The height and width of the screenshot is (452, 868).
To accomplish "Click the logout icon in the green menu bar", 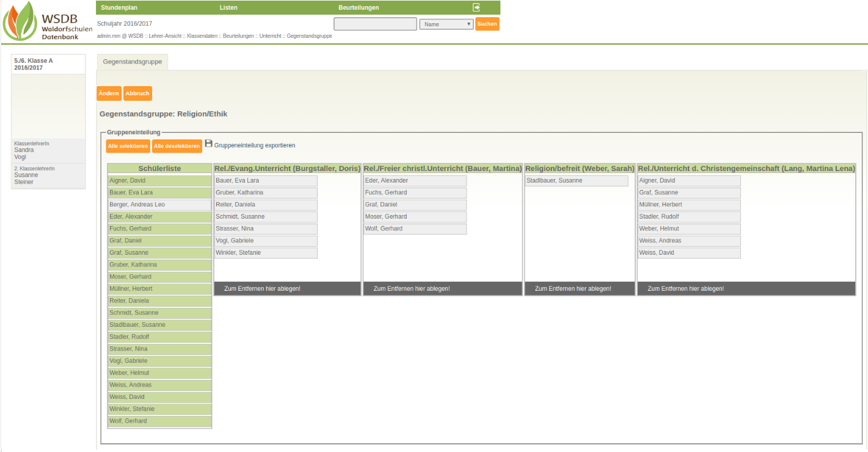I will coord(476,7).
